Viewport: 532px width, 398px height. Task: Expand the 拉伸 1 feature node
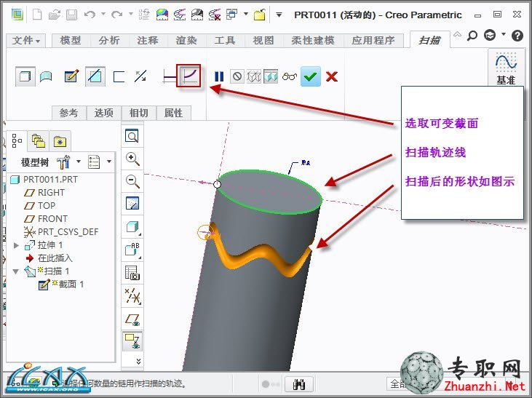click(x=16, y=245)
